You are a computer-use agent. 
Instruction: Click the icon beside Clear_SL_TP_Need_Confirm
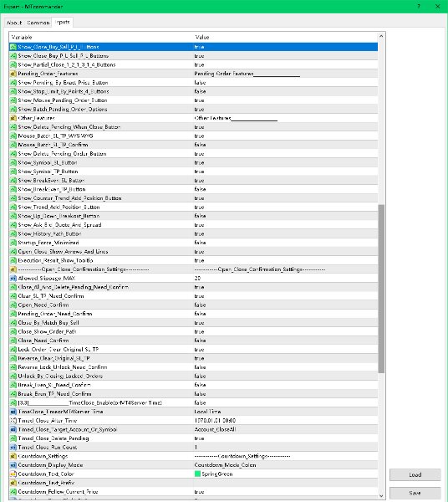click(x=13, y=296)
